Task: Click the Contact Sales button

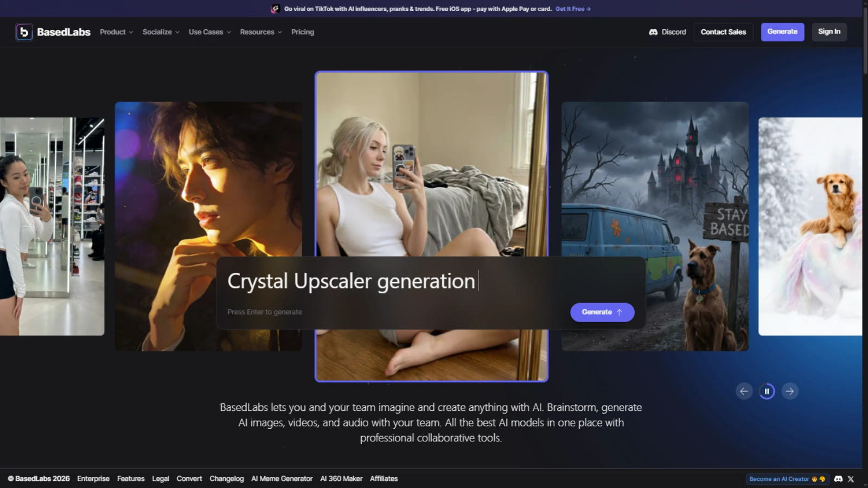Action: click(723, 32)
